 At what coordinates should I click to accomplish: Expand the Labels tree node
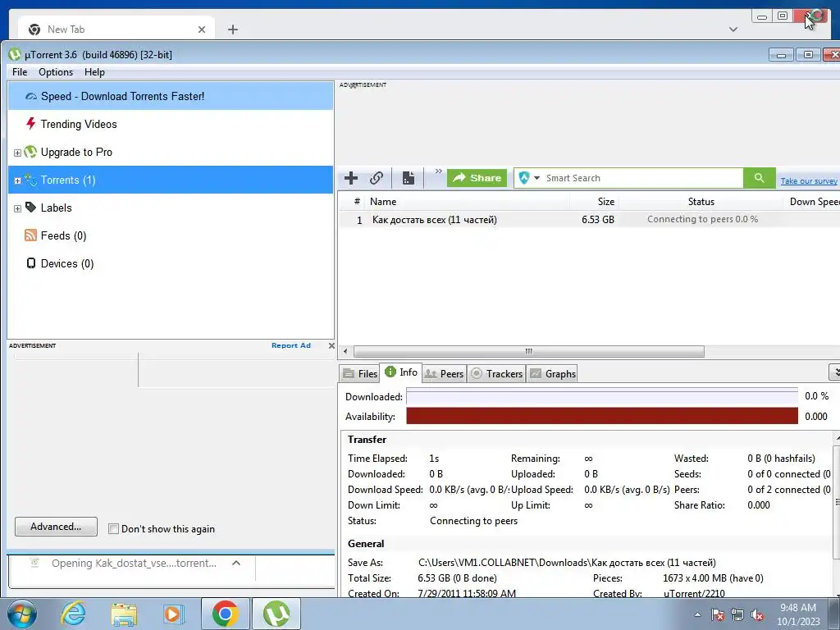click(x=17, y=208)
